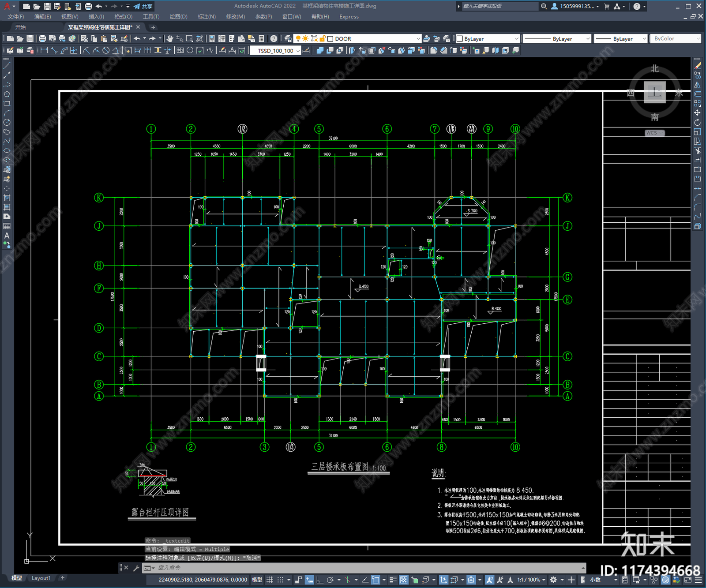Image resolution: width=706 pixels, height=588 pixels.
Task: Click the Help question mark toolbar icon
Action: [x=274, y=39]
